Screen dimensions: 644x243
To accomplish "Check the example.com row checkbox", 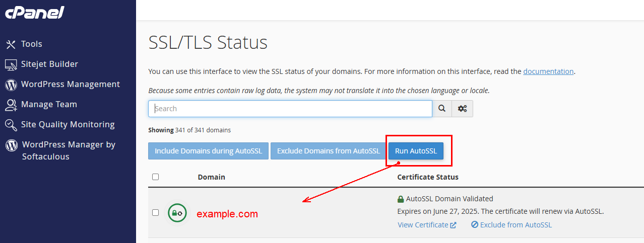I will click(156, 213).
